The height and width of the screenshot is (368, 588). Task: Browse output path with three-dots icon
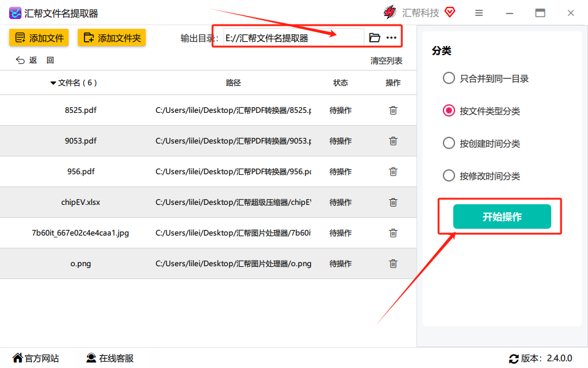[x=391, y=37]
